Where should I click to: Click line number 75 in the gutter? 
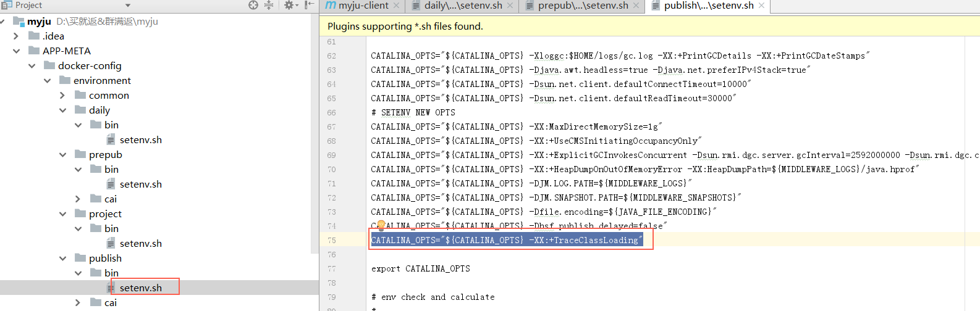click(332, 240)
